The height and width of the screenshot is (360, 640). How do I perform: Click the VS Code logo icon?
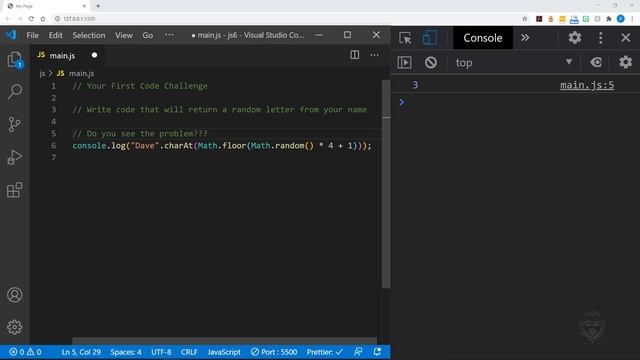[11, 35]
